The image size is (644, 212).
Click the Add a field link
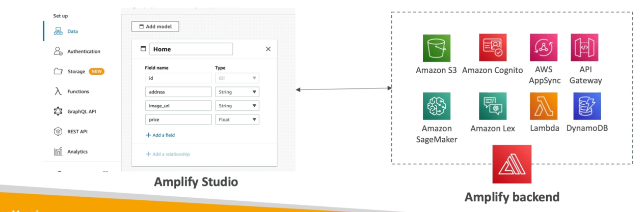point(160,135)
